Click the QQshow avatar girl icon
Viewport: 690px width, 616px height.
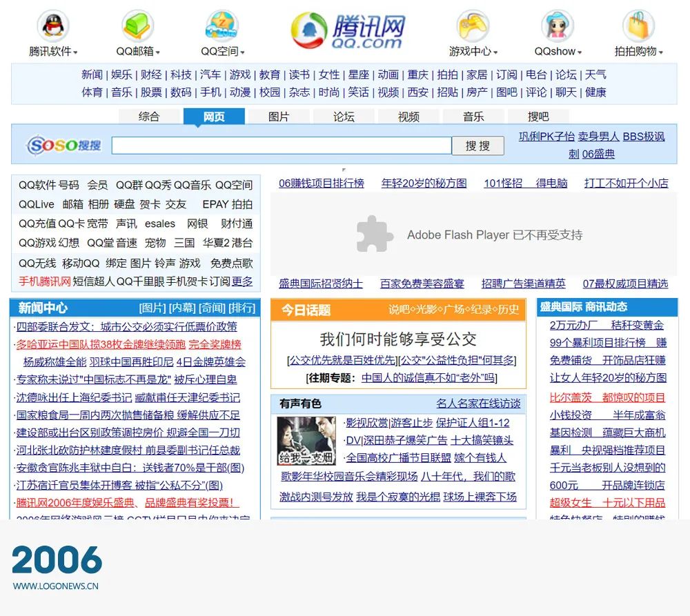(558, 26)
